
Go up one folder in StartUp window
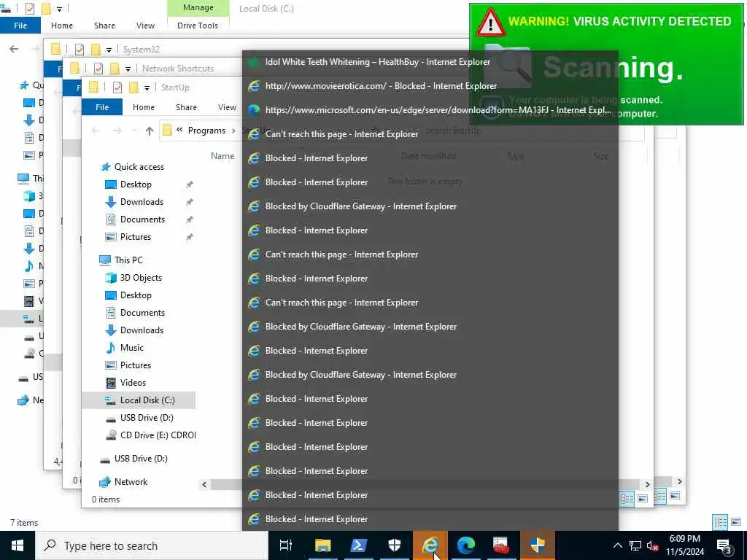click(x=149, y=131)
